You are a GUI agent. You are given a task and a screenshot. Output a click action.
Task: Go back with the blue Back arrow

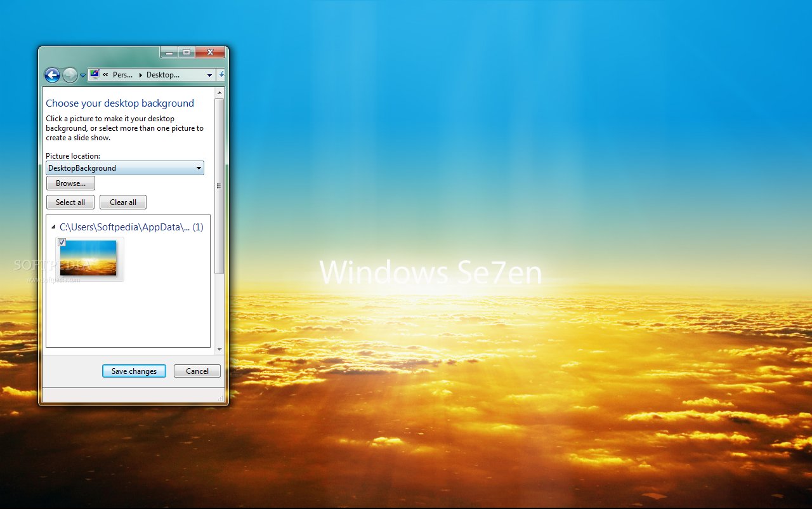pos(52,75)
